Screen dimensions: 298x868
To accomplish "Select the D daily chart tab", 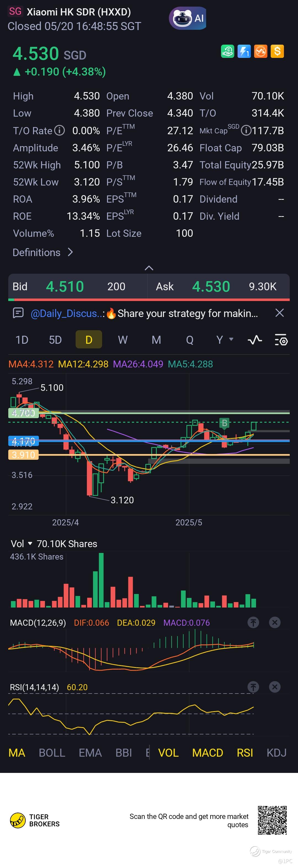I will pyautogui.click(x=89, y=339).
